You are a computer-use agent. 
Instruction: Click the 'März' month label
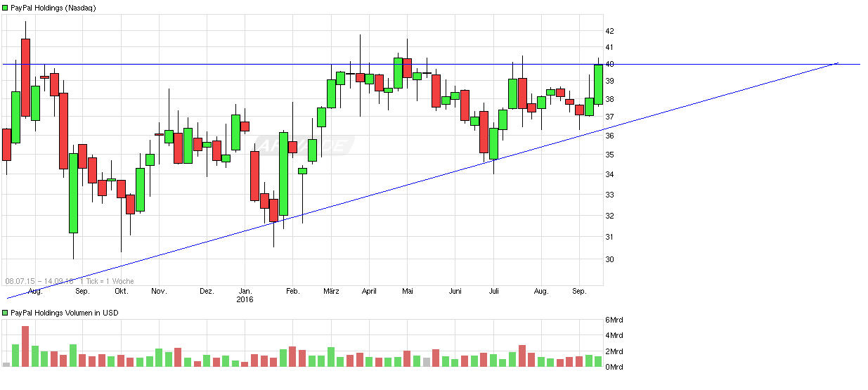(x=331, y=291)
